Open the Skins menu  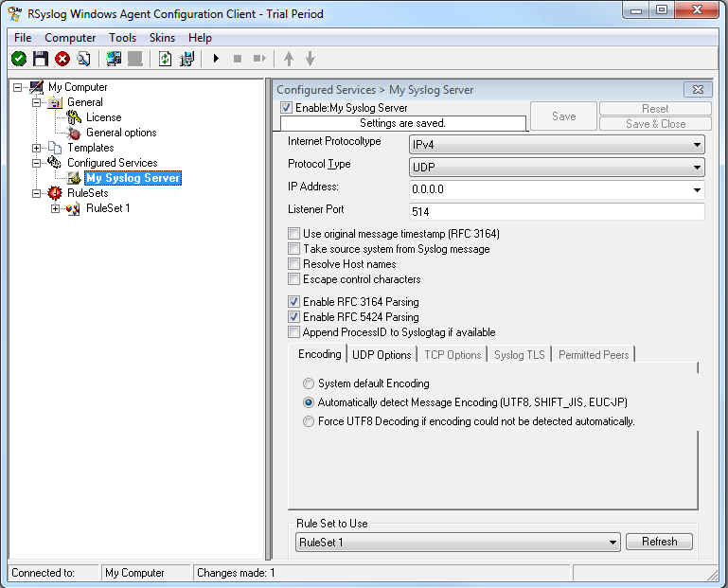(162, 38)
